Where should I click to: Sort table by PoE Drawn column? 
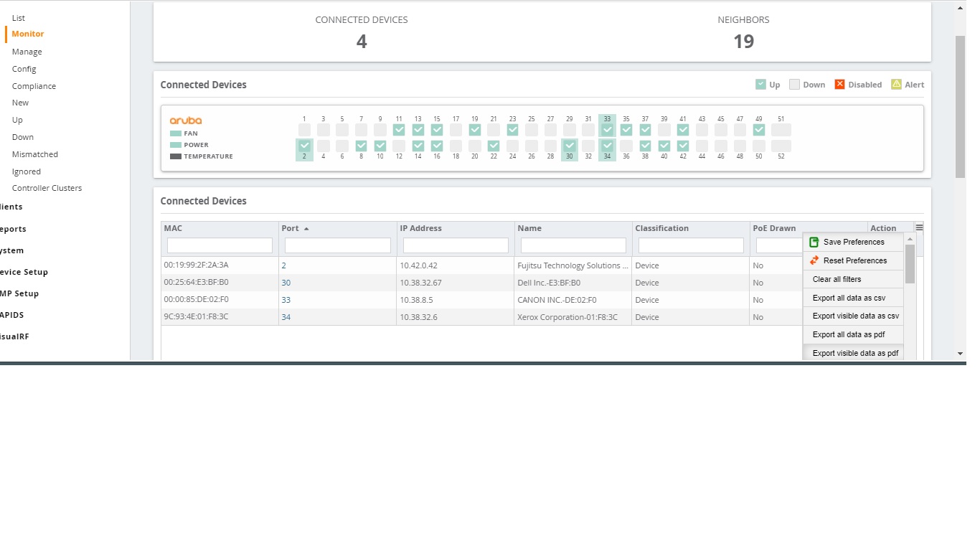(x=774, y=228)
